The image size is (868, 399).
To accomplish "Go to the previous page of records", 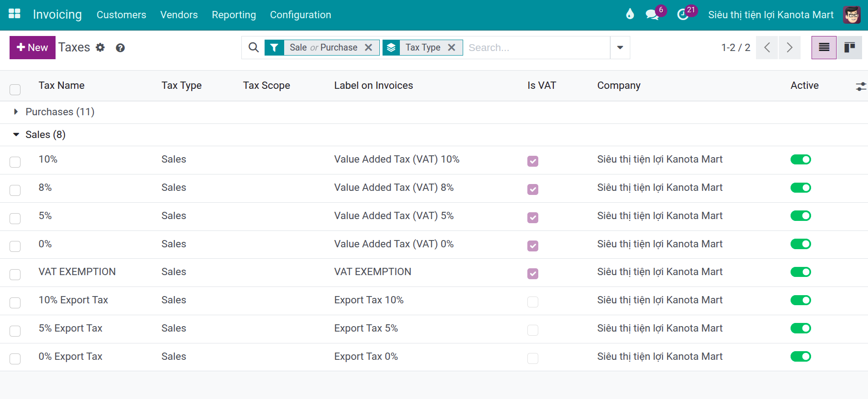I will (x=767, y=47).
